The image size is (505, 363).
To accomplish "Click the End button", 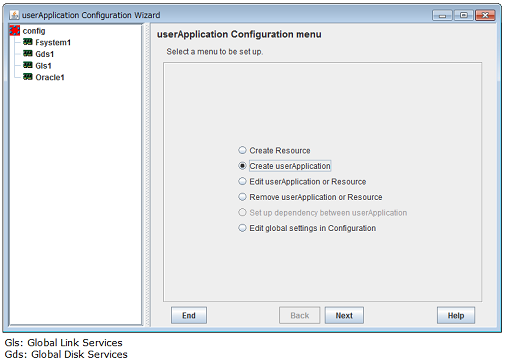I will [189, 315].
